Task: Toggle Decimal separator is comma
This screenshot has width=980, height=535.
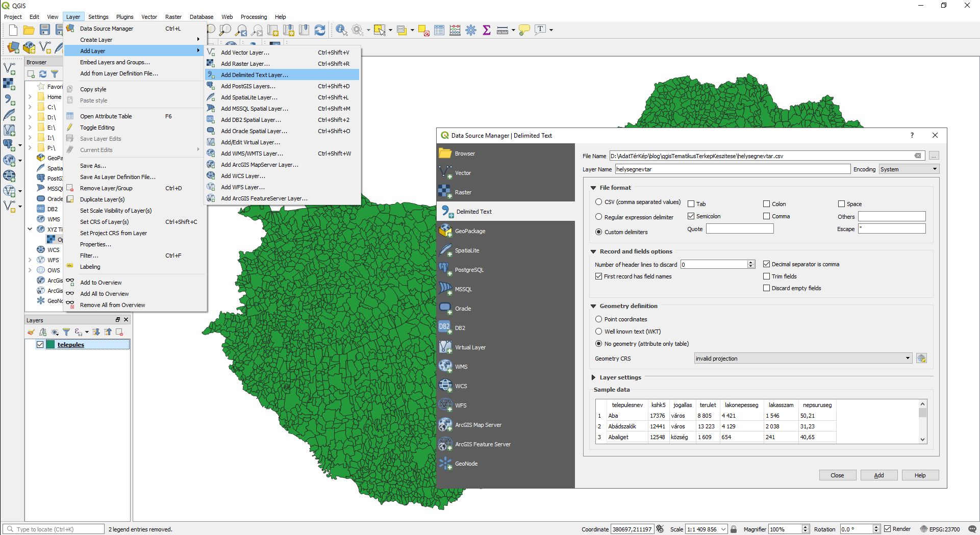Action: coord(767,264)
